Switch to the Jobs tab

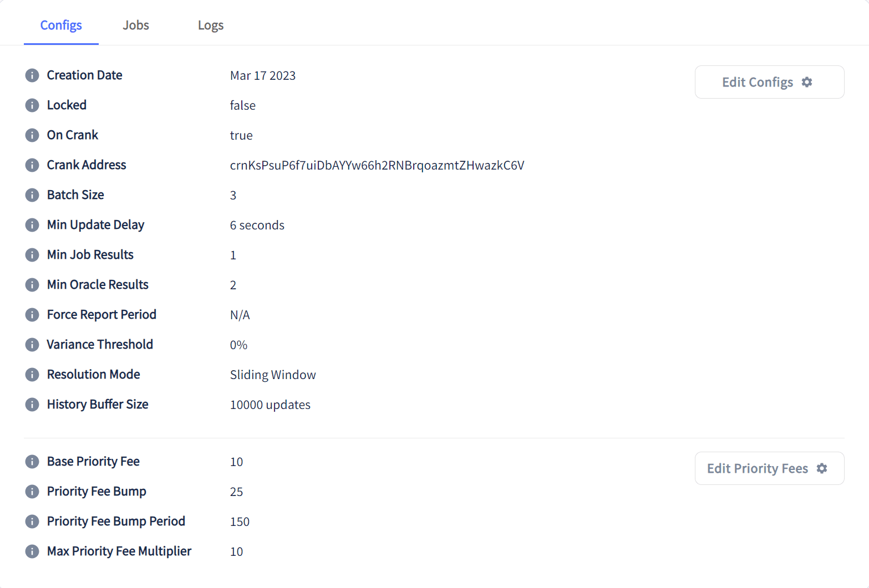pyautogui.click(x=135, y=25)
